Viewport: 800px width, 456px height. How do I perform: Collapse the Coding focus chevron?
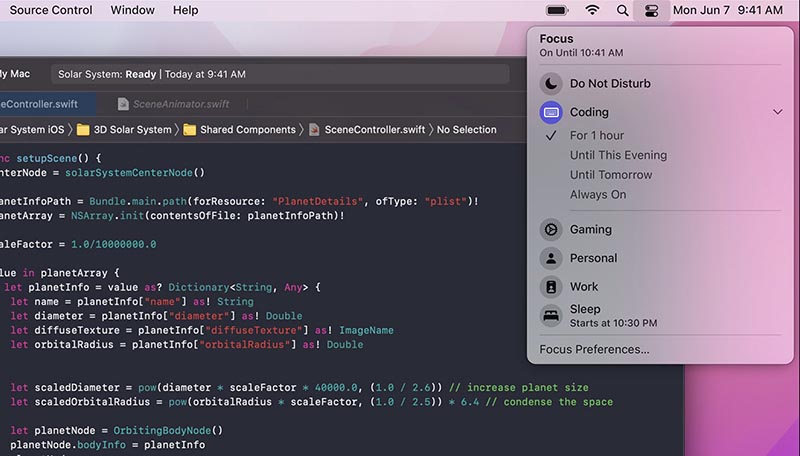click(778, 112)
